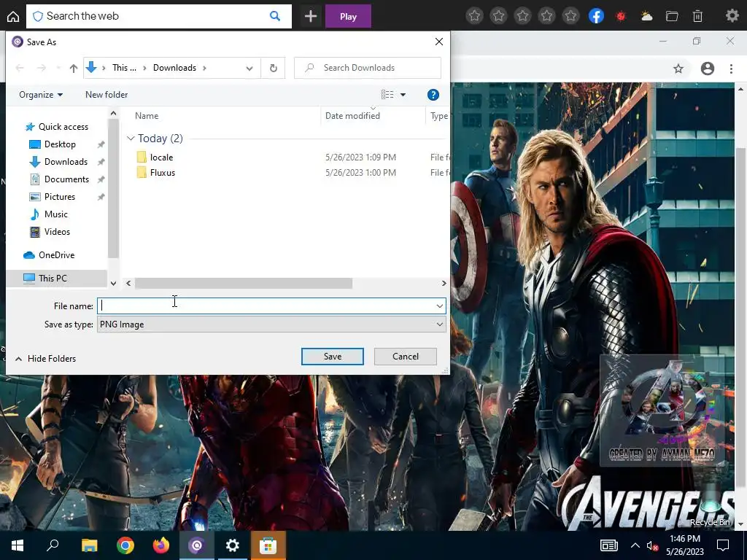Viewport: 747px width, 560px height.
Task: Open Firefox from the taskbar
Action: [x=161, y=545]
